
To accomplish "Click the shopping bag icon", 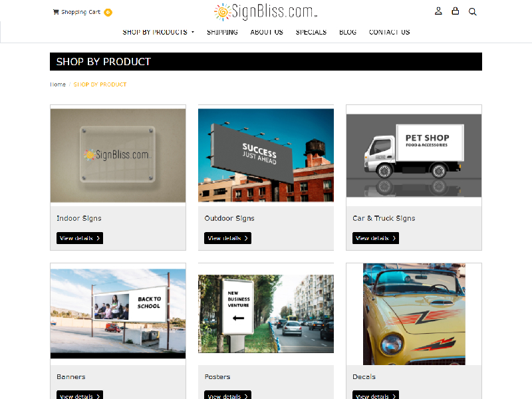I will pyautogui.click(x=456, y=11).
